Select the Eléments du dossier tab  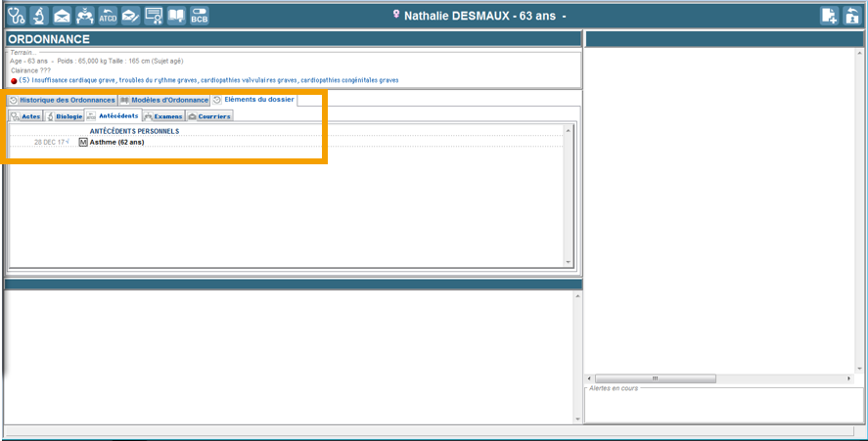[x=258, y=100]
